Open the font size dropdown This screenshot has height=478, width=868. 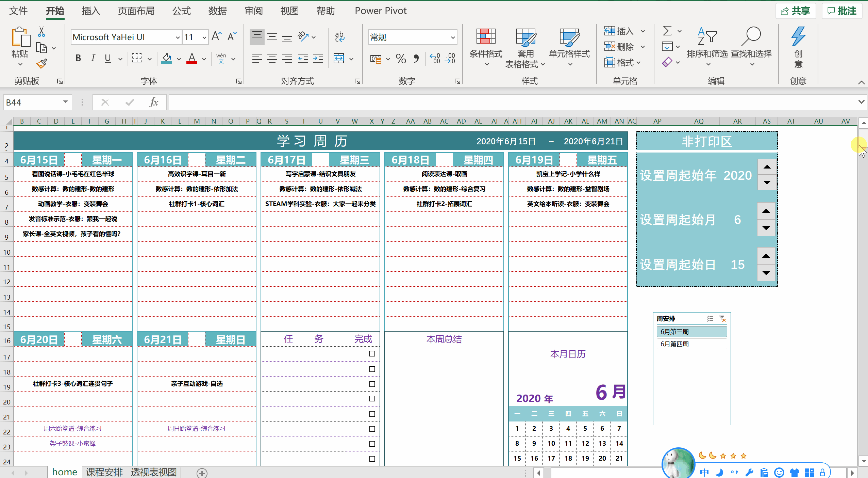pyautogui.click(x=204, y=37)
